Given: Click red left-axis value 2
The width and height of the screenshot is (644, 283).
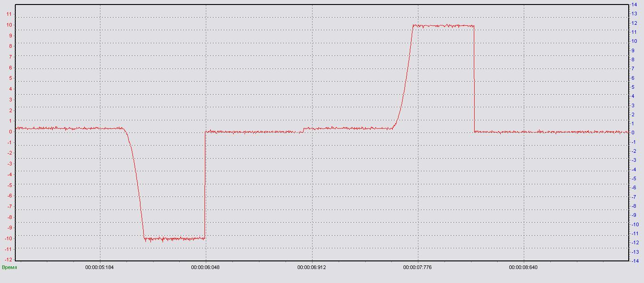Looking at the screenshot, I should (x=9, y=110).
